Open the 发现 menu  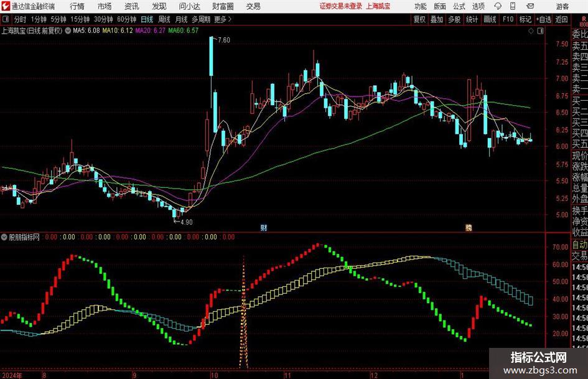pyautogui.click(x=159, y=6)
